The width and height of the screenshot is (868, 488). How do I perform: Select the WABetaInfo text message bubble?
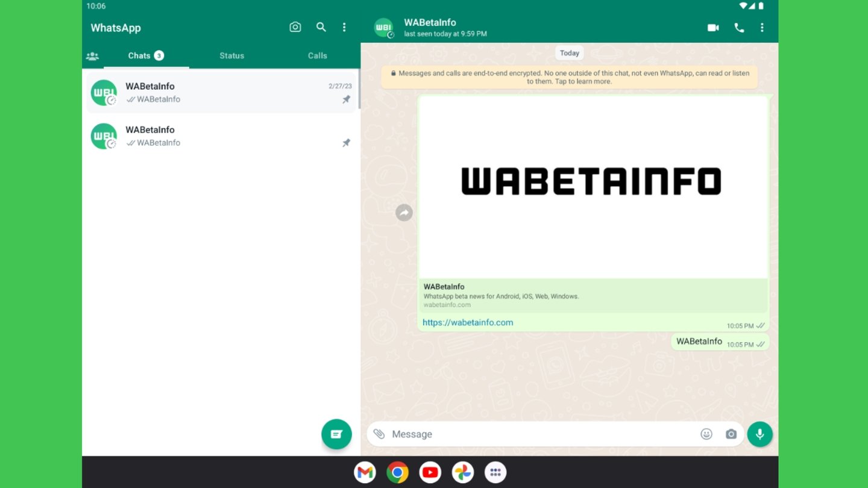(720, 342)
